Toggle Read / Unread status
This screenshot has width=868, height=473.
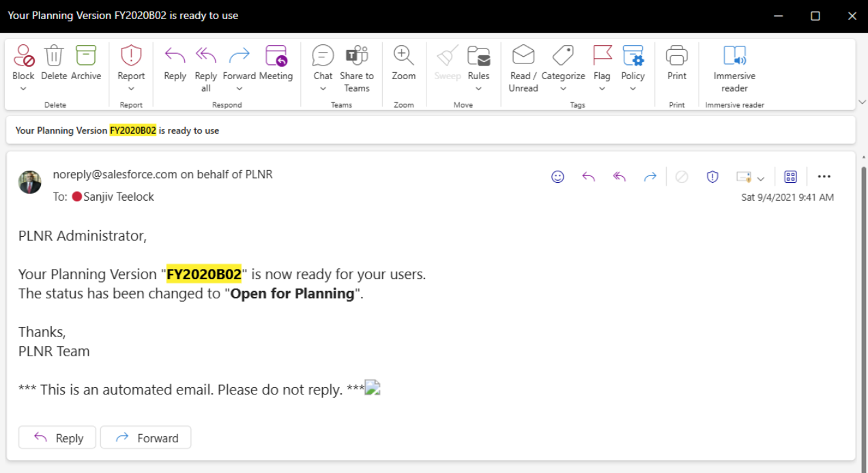[523, 56]
